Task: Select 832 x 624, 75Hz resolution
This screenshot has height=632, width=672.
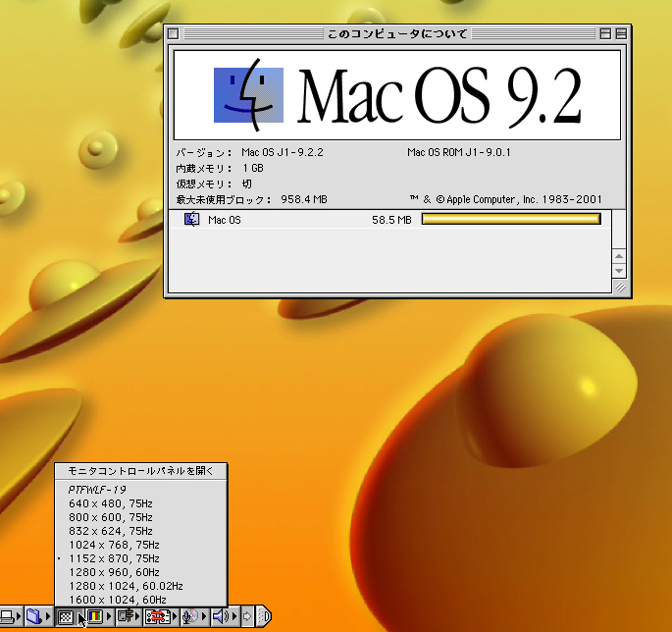Action: point(141,531)
